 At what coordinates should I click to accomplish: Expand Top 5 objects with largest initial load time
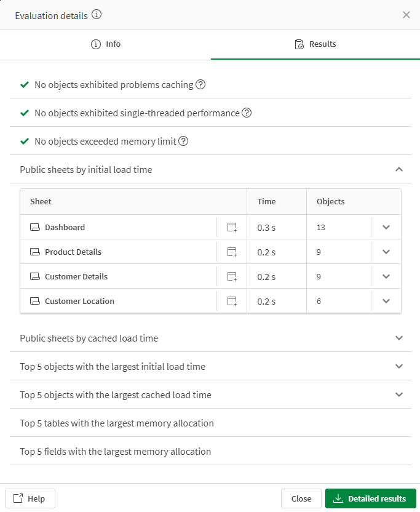click(399, 367)
